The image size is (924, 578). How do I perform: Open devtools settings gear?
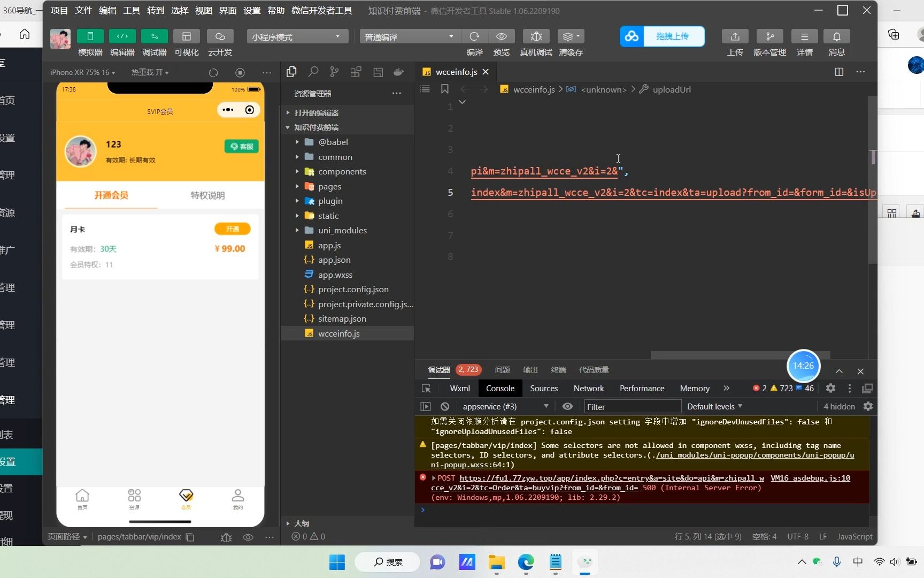click(830, 388)
